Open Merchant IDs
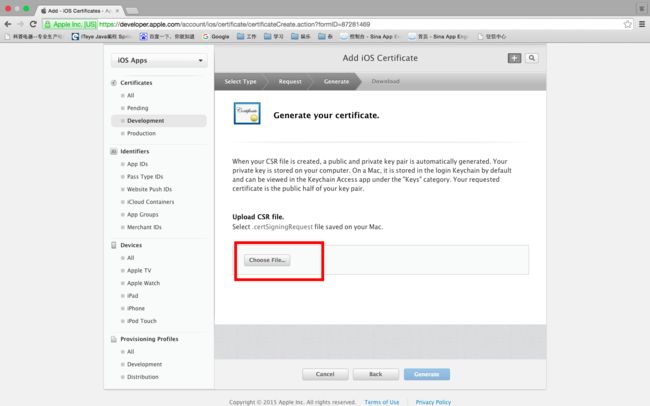Image resolution: width=650 pixels, height=406 pixels. (x=144, y=227)
